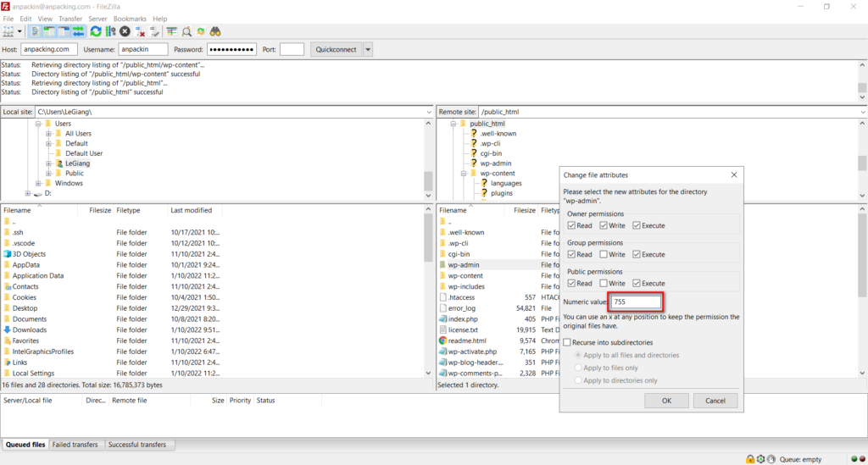The height and width of the screenshot is (465, 868).
Task: Click the green Refresh file lists icon
Action: click(96, 31)
